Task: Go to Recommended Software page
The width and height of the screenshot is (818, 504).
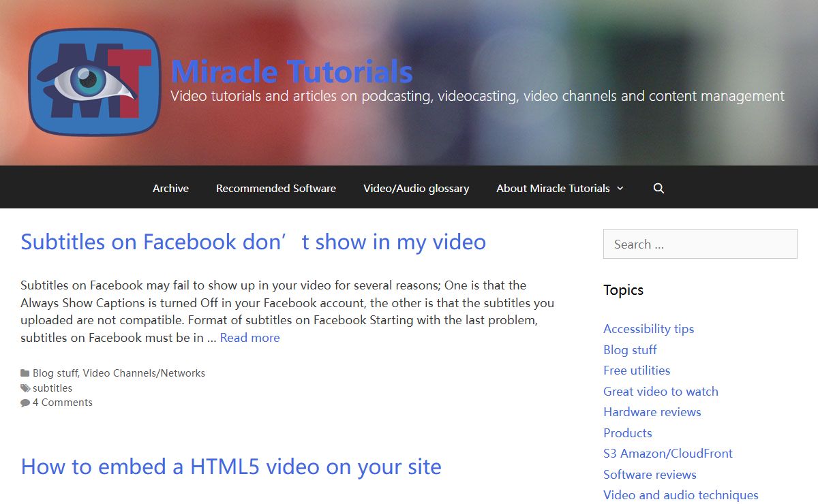Action: [276, 188]
